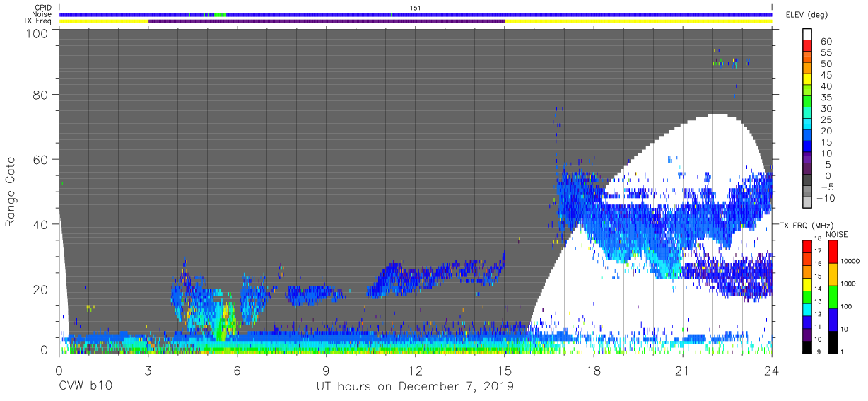Click the '10000' tick on NOISE bar
868x401 pixels.
[849, 262]
